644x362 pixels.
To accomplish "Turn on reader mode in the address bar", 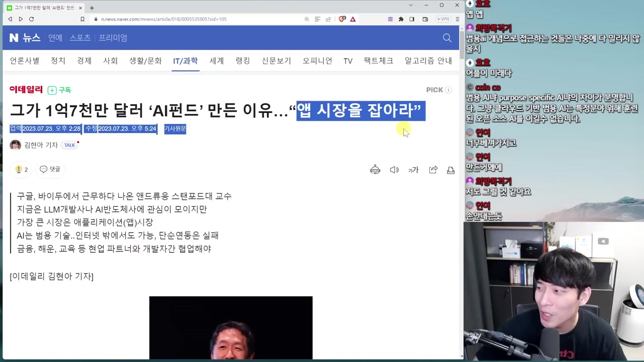I will (x=317, y=19).
